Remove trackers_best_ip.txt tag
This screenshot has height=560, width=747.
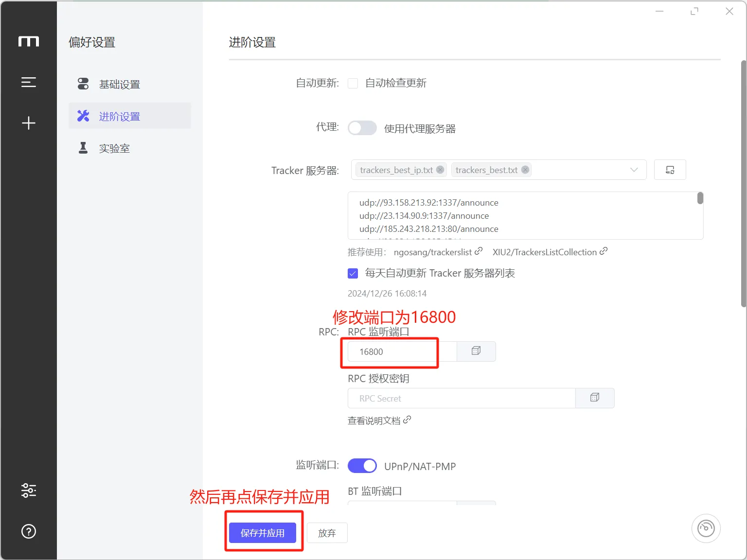440,170
